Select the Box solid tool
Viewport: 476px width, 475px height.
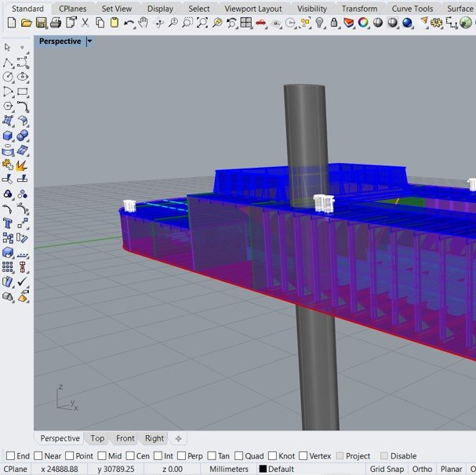(8, 136)
